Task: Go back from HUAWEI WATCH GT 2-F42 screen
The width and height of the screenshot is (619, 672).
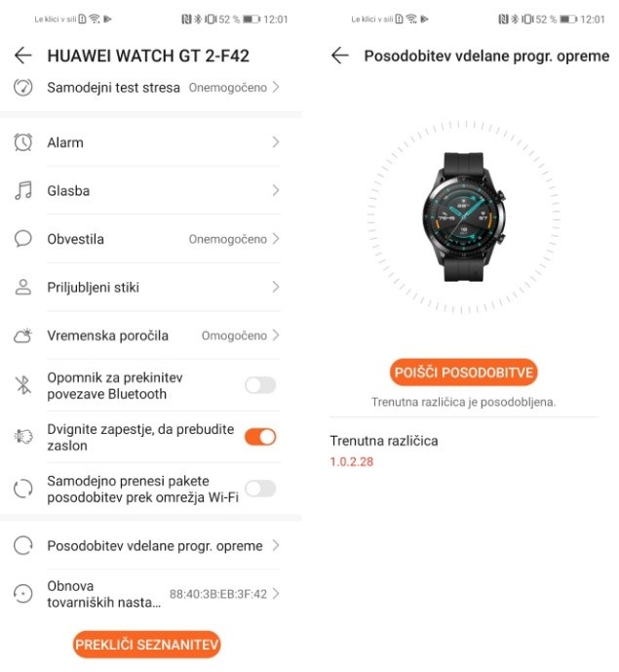Action: (x=23, y=56)
